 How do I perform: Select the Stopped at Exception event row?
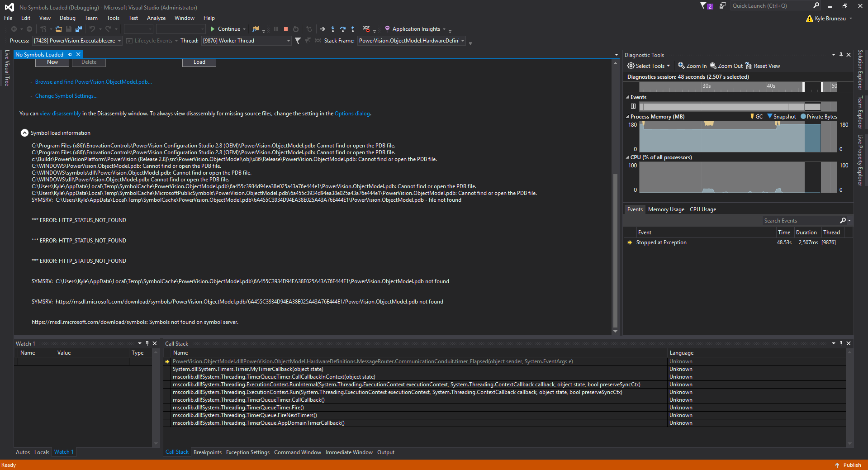(737, 242)
